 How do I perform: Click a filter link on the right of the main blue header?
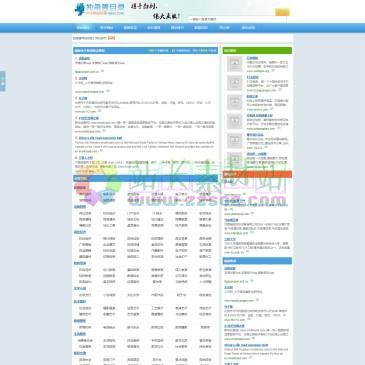(x=159, y=51)
